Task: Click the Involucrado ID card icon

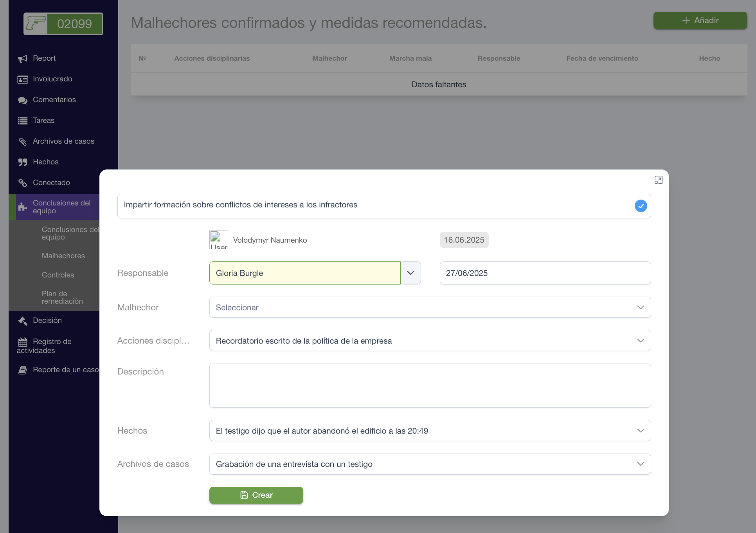Action: (23, 79)
